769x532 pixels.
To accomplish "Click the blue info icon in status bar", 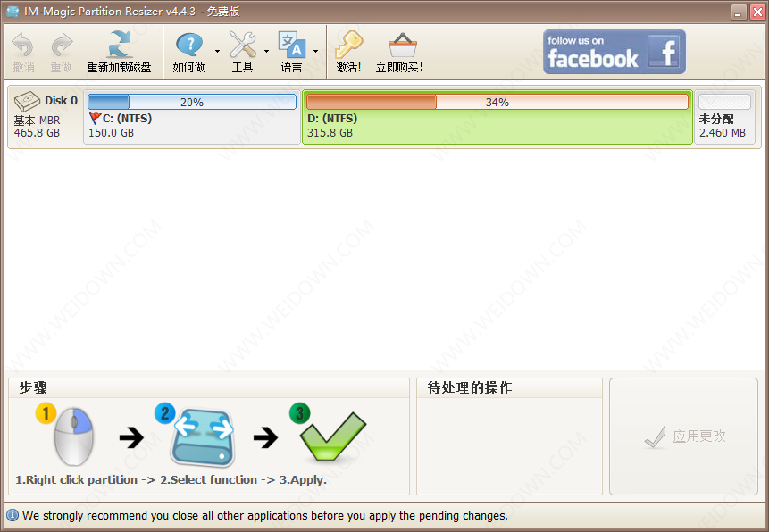I will pyautogui.click(x=13, y=515).
